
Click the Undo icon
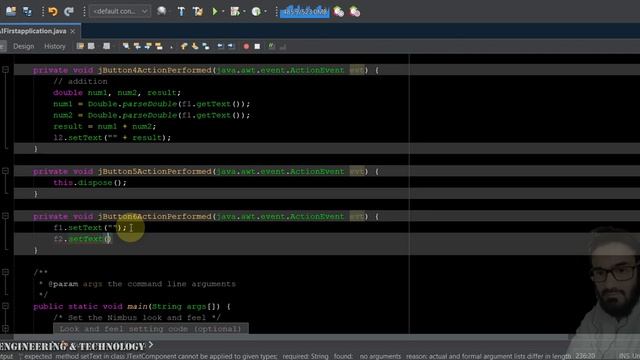click(53, 11)
